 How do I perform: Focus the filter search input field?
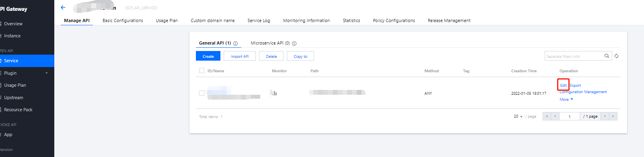tap(574, 56)
